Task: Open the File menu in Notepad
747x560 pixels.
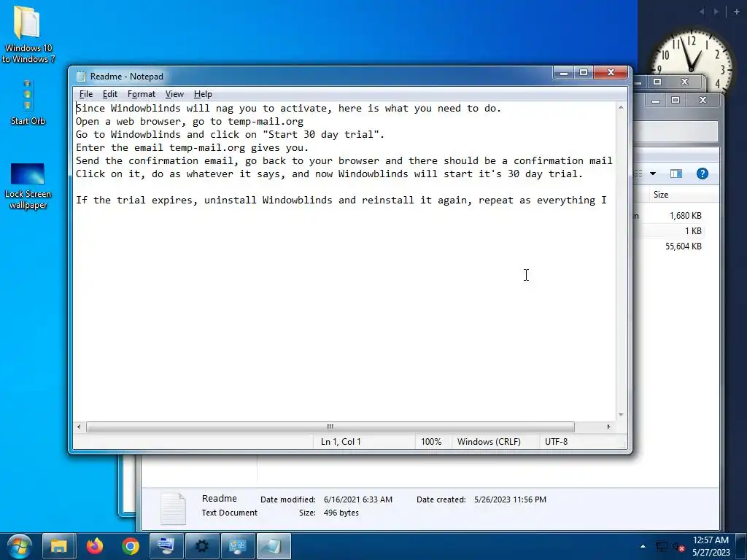Action: 86,94
